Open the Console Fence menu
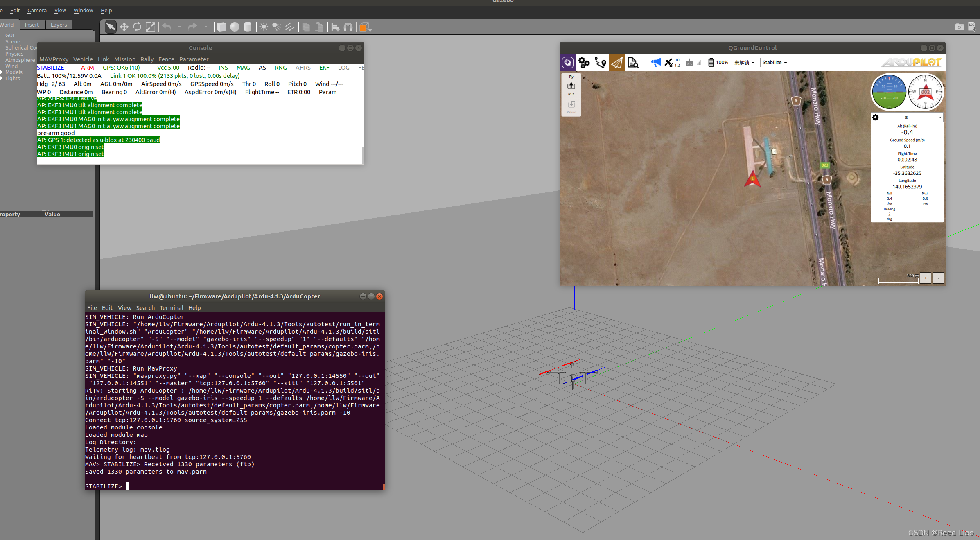The height and width of the screenshot is (540, 980). [x=166, y=59]
